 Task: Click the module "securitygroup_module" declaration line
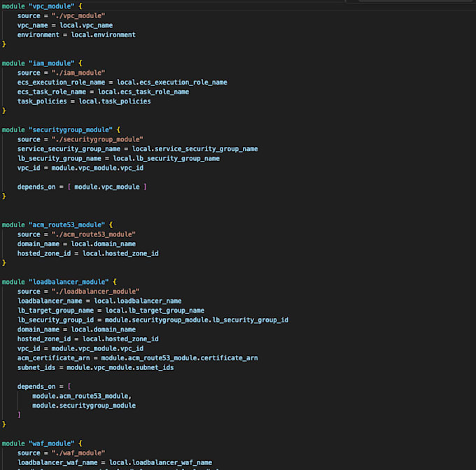61,130
